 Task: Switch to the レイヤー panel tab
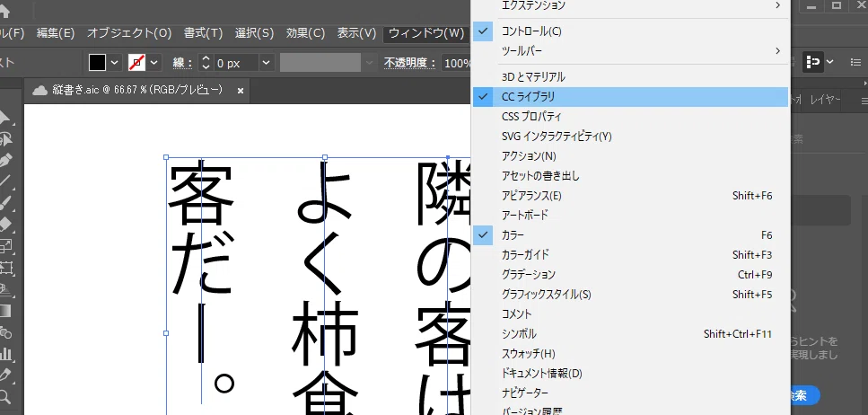(826, 100)
